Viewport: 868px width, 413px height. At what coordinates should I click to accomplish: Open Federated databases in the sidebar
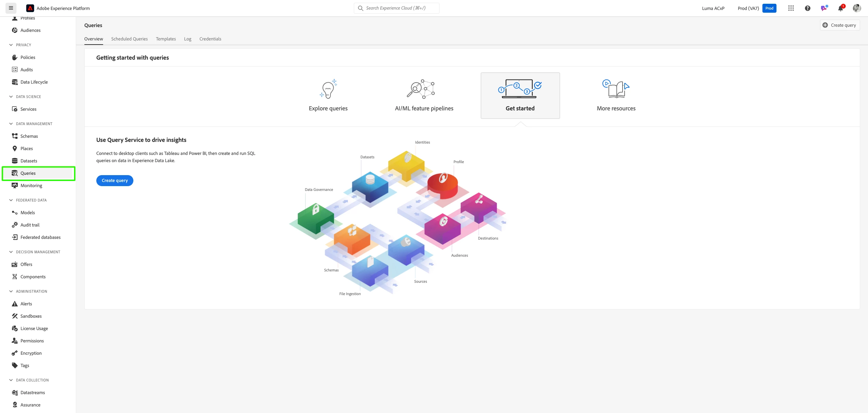(40, 237)
